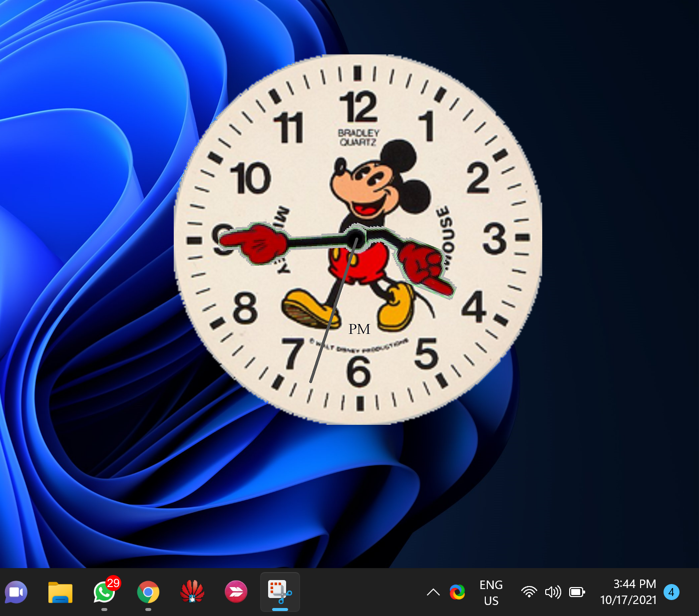Screen dimensions: 699x616
Task: Open the pink Skitch arrow app icon
Action: coord(236,592)
